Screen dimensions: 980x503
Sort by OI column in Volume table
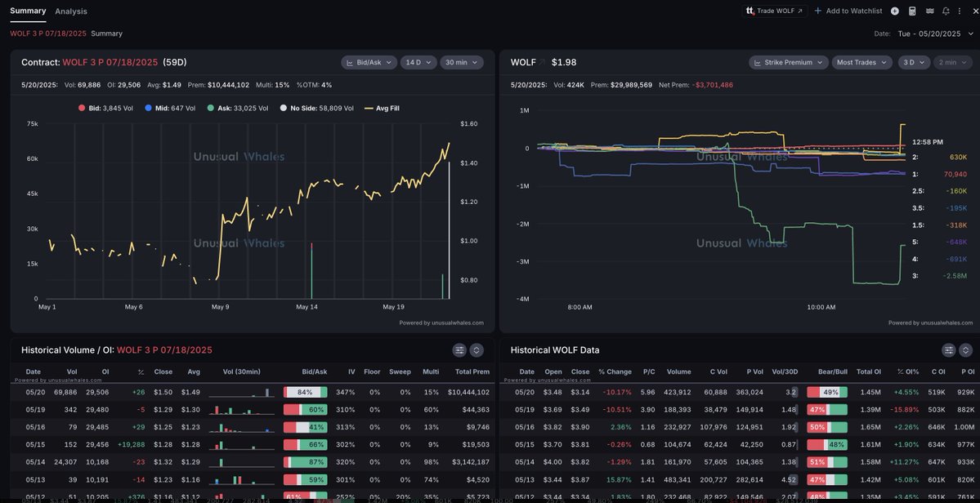[x=105, y=372]
